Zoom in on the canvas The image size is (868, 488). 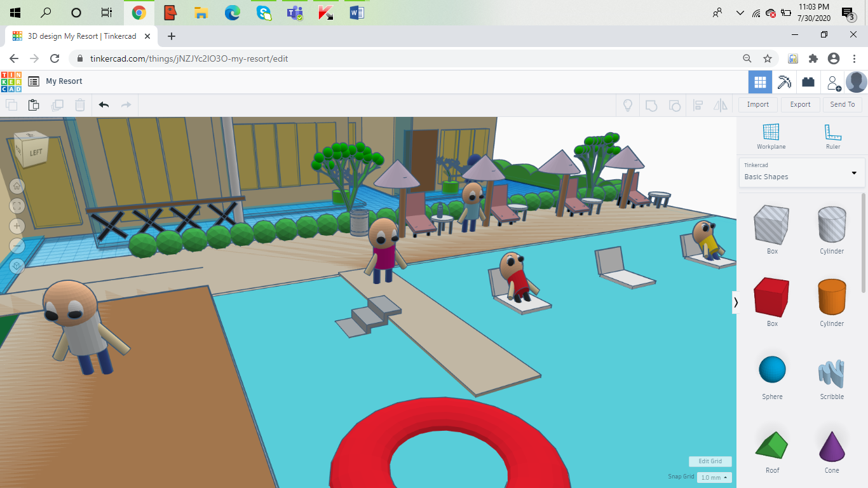click(x=17, y=226)
